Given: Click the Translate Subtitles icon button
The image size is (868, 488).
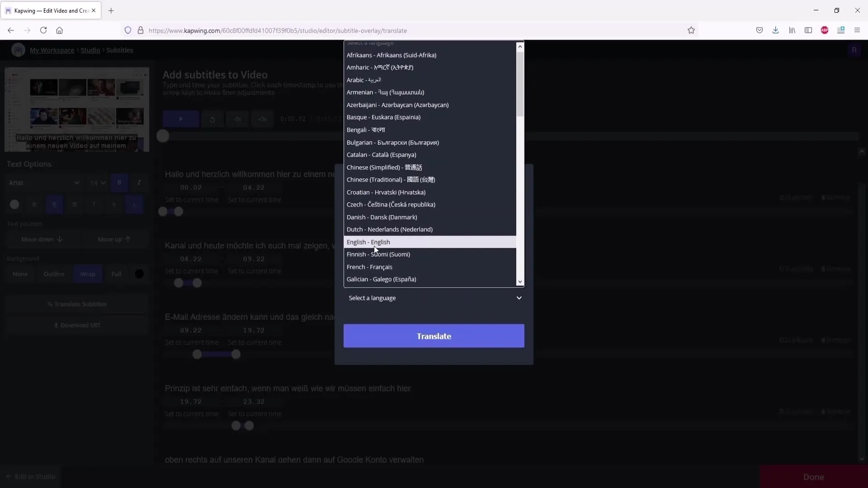Looking at the screenshot, I should pyautogui.click(x=77, y=303).
